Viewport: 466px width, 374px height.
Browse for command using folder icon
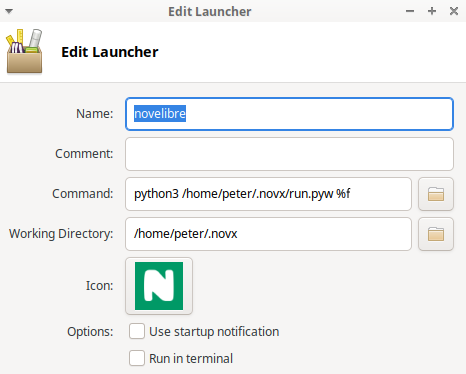pos(436,194)
